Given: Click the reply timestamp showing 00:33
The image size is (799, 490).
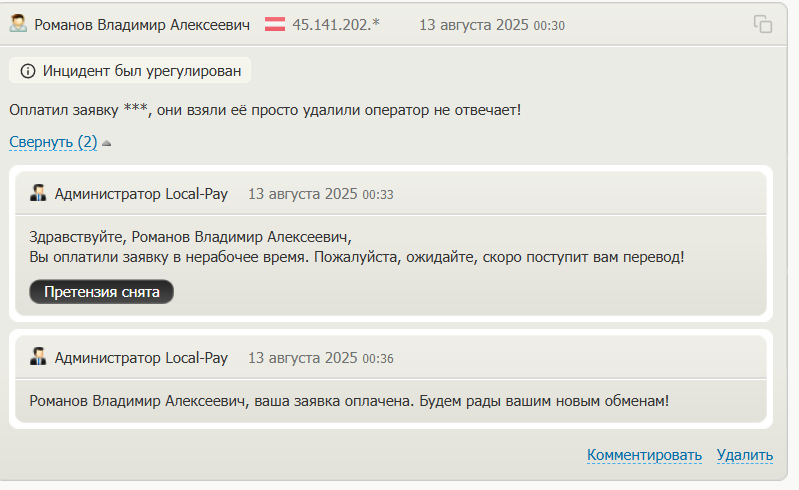Looking at the screenshot, I should pos(320,193).
